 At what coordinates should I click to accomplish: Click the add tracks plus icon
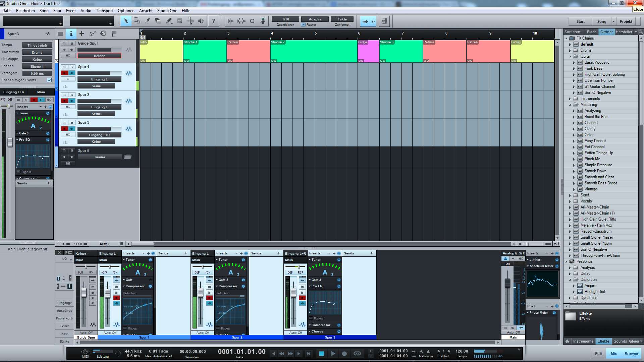[82, 34]
